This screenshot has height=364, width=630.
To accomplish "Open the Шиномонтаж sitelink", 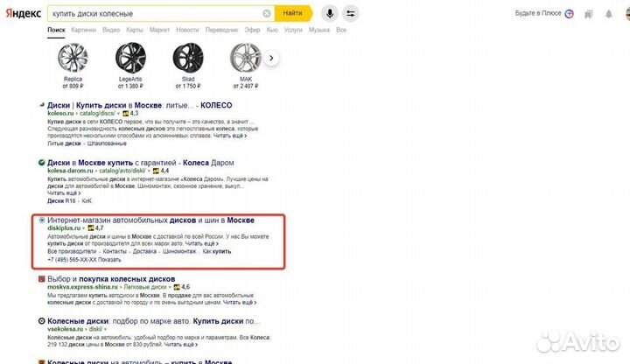I will (x=179, y=251).
